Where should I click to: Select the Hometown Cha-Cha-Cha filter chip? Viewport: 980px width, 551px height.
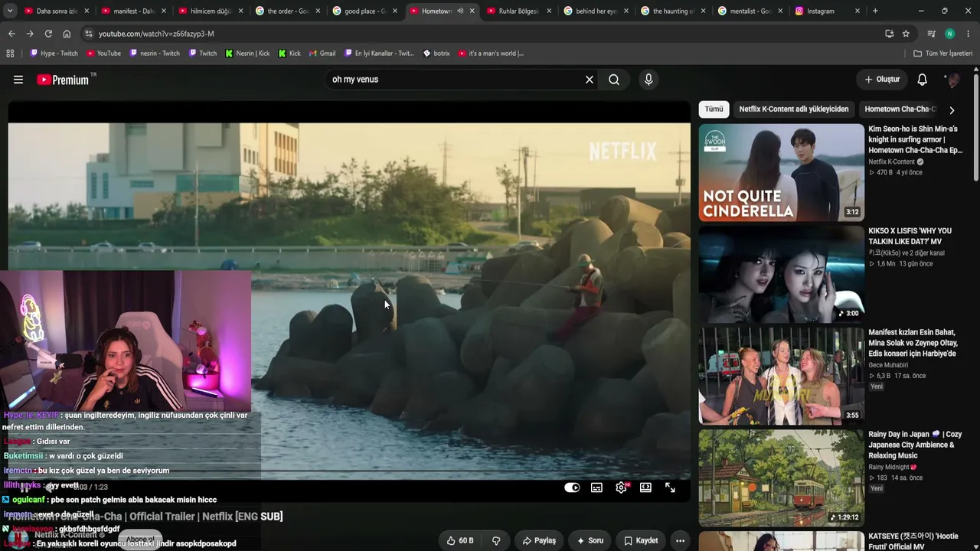pos(900,109)
